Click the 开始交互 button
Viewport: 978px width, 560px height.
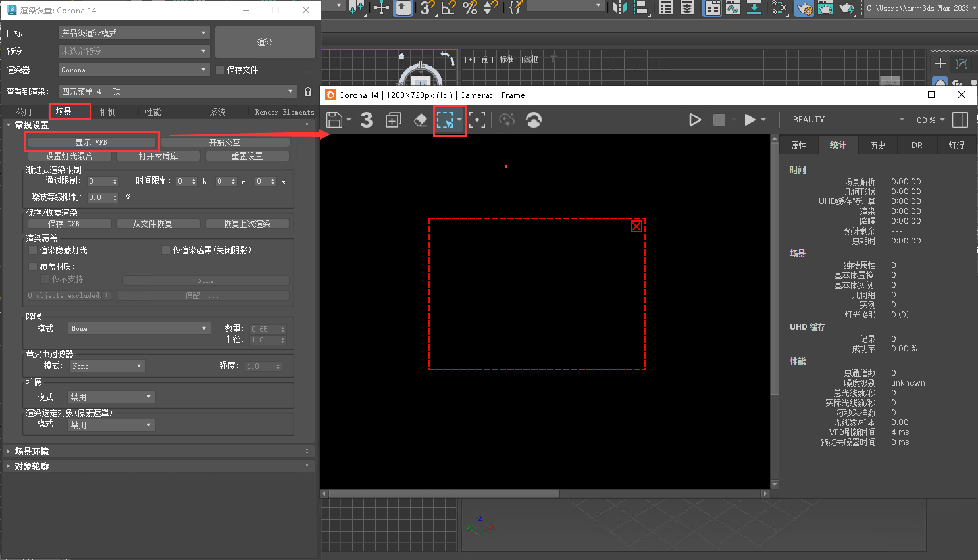(225, 142)
